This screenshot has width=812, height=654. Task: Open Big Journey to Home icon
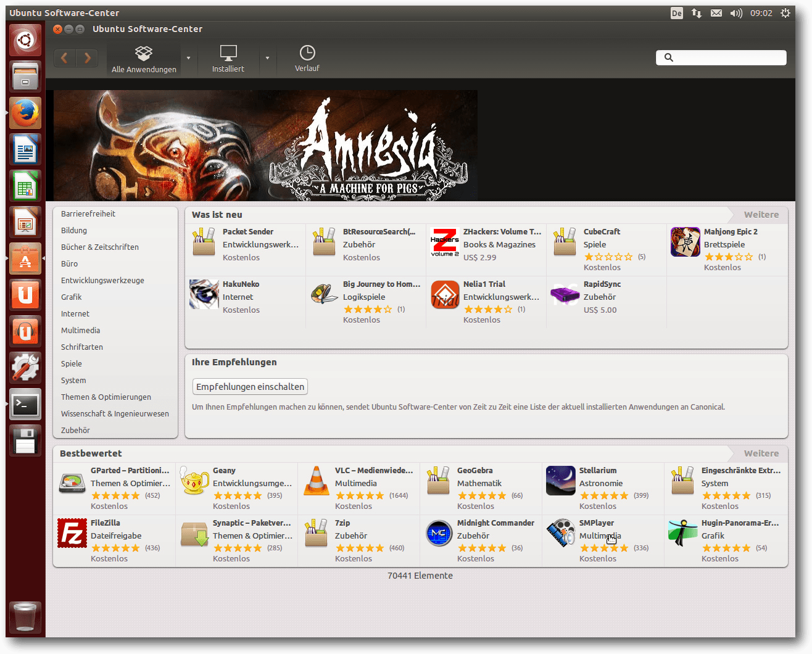tap(324, 294)
